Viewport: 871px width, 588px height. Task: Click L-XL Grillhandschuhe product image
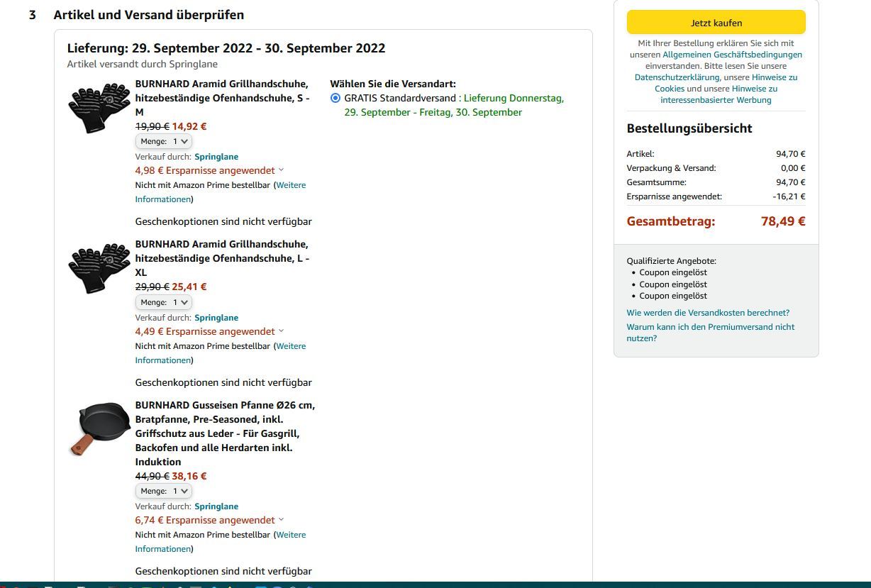99,268
